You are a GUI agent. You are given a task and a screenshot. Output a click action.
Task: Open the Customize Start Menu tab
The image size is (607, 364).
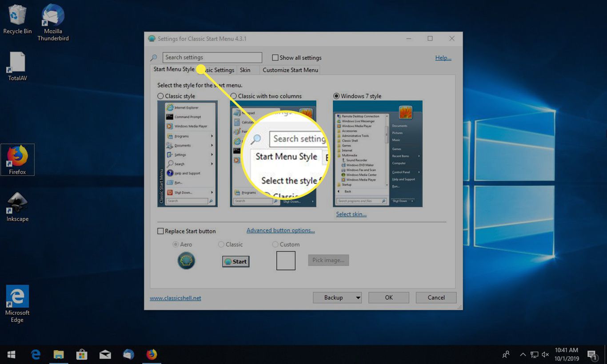290,70
